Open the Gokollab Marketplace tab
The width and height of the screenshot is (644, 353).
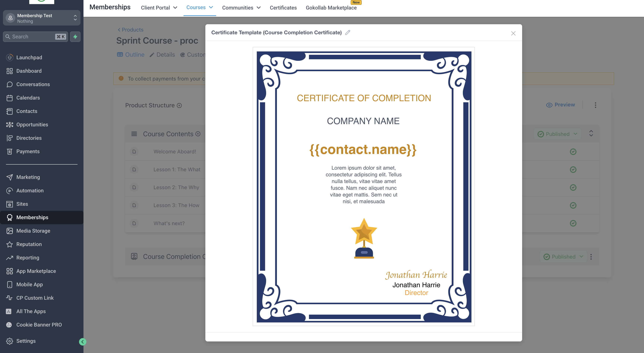pos(331,8)
